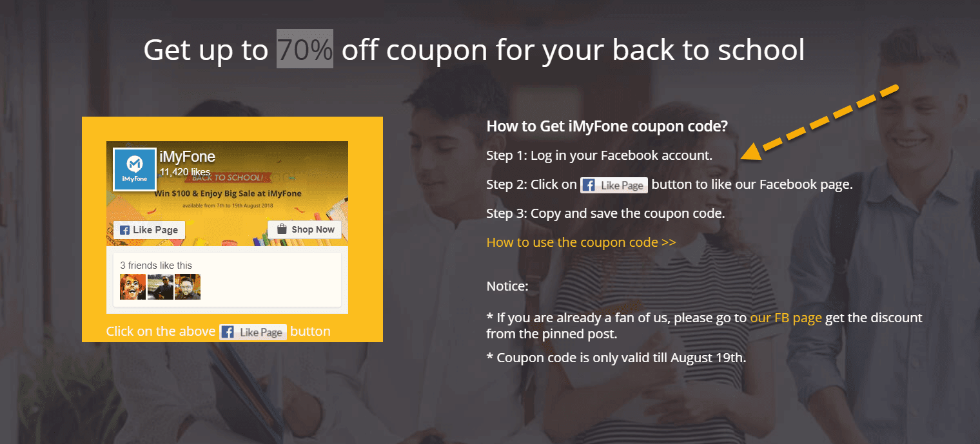Open the third friend's avatar
980x444 pixels.
click(188, 287)
